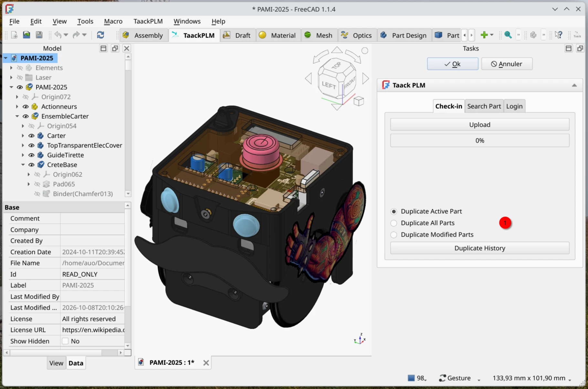
Task: Float the Model panel
Action: pos(115,48)
